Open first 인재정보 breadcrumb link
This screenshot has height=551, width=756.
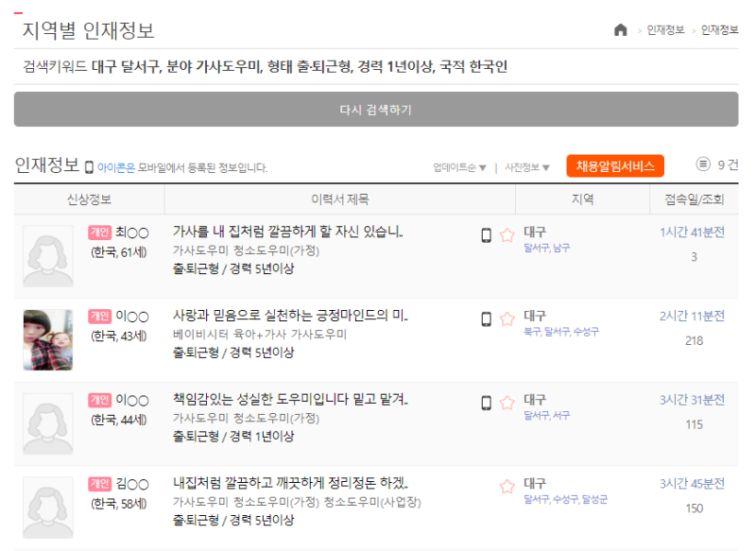point(665,30)
